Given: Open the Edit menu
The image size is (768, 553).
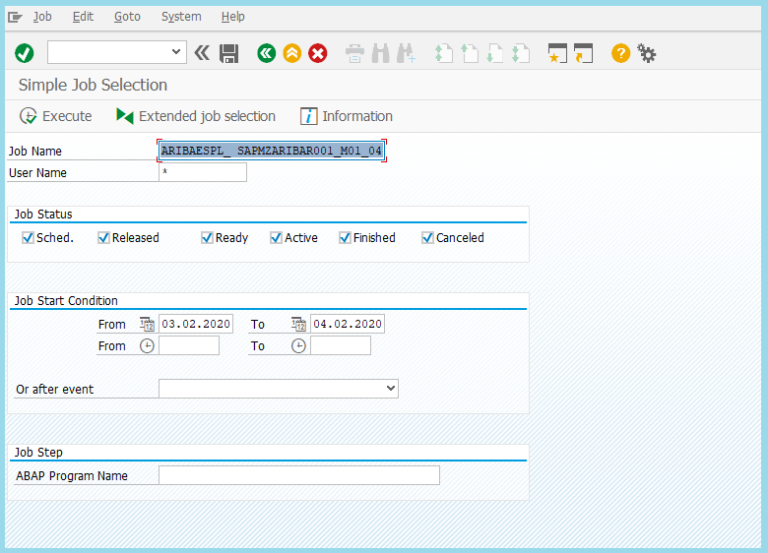Looking at the screenshot, I should [x=83, y=17].
